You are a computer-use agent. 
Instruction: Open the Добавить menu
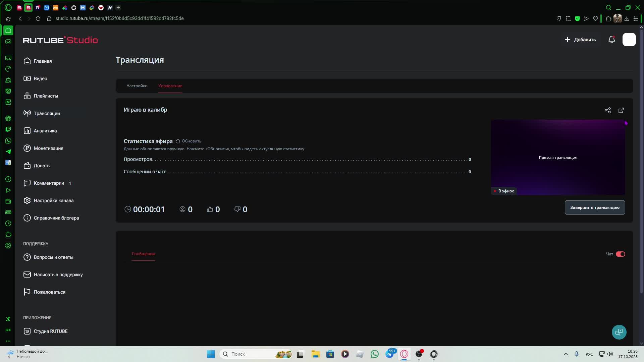[x=580, y=40]
